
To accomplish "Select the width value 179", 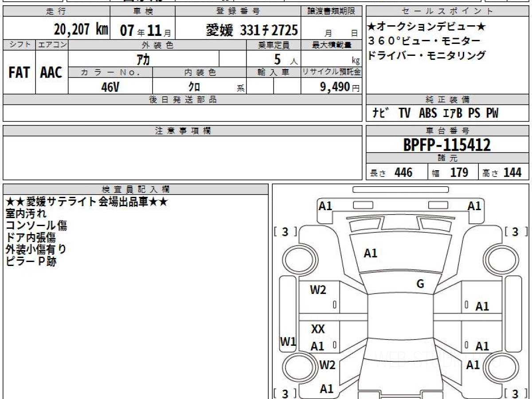I will [x=459, y=172].
